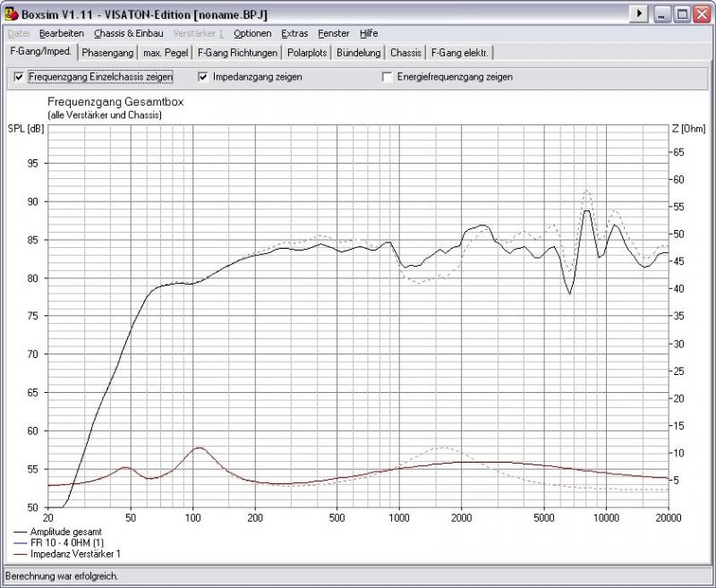The width and height of the screenshot is (716, 588).
Task: Uncheck Impedanzgang zeigen
Action: 202,77
